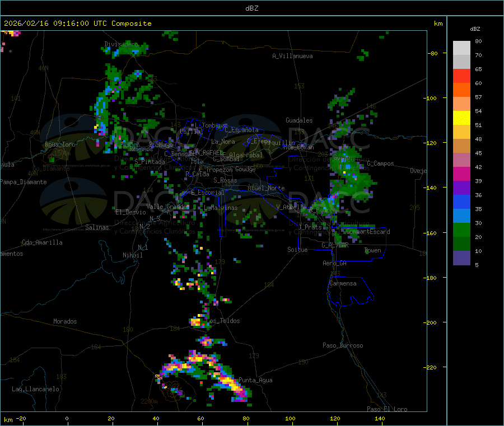Click the magenta 39-42 dBZ legend swatch
The width and height of the screenshot is (504, 426).
click(x=461, y=174)
